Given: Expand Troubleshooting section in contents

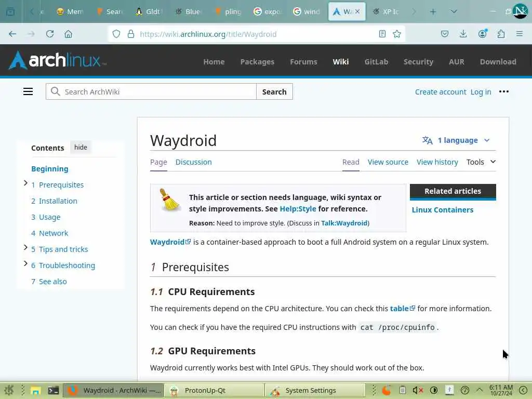Looking at the screenshot, I should [x=25, y=263].
